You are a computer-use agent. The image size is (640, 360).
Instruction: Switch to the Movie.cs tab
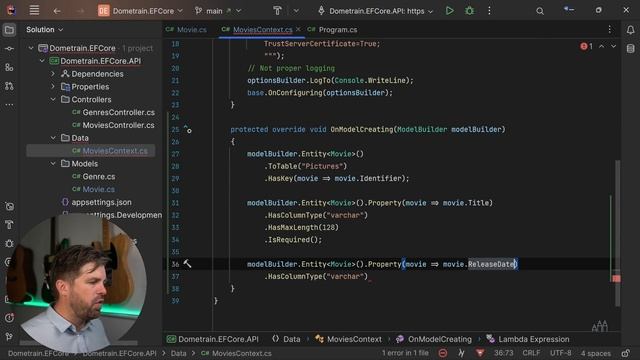point(187,29)
